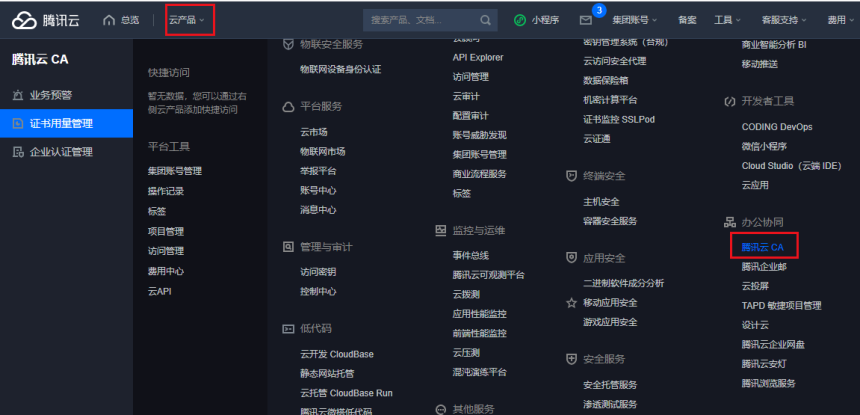Screen dimensions: 860x415
Task: Open 主机安全 link
Action: pyautogui.click(x=601, y=202)
